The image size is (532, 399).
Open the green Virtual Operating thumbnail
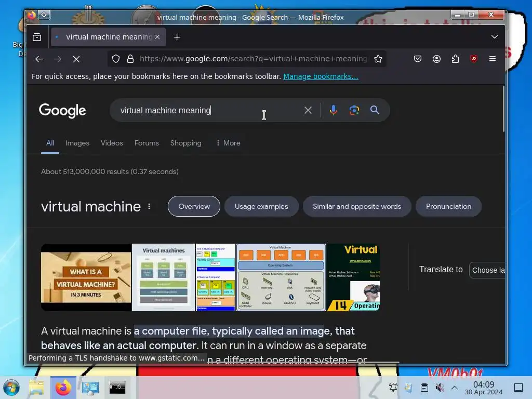point(353,277)
